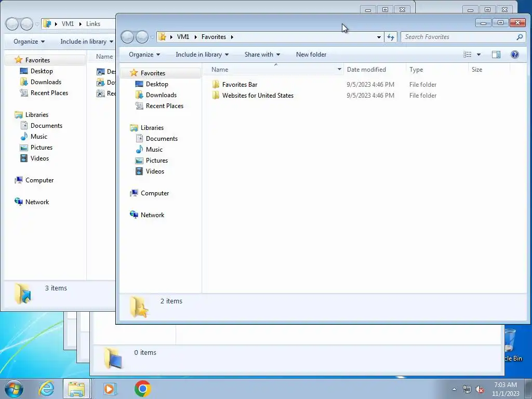This screenshot has height=399, width=532.
Task: Click New folder in the toolbar
Action: point(311,55)
